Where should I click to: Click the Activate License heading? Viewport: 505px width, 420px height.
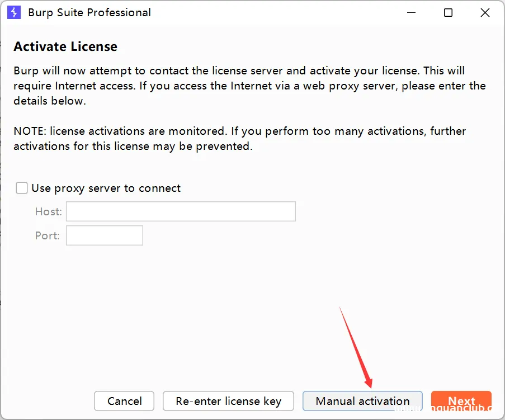(x=65, y=46)
